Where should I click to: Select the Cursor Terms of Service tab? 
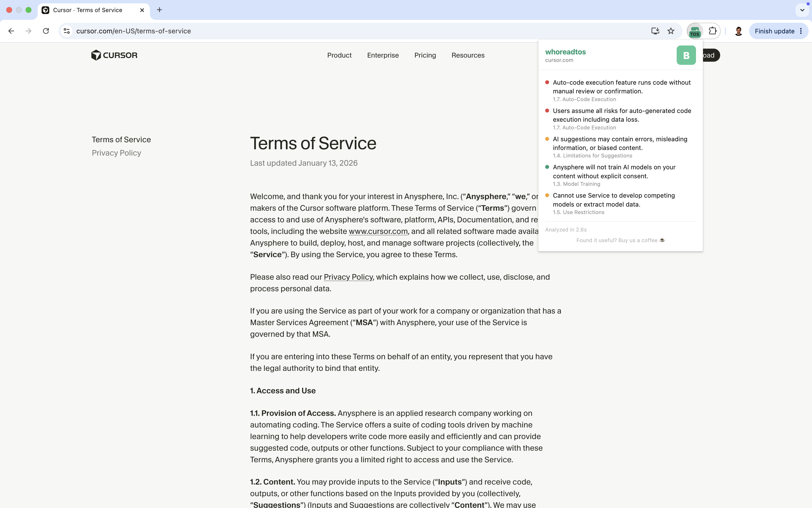(94, 10)
